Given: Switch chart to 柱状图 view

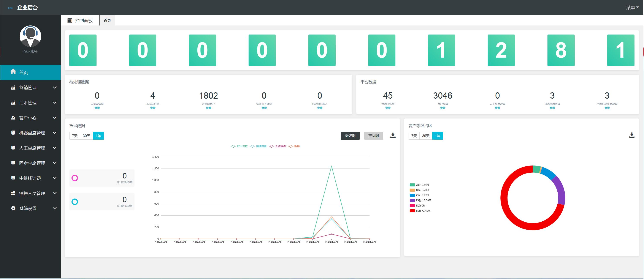Looking at the screenshot, I should [x=373, y=136].
